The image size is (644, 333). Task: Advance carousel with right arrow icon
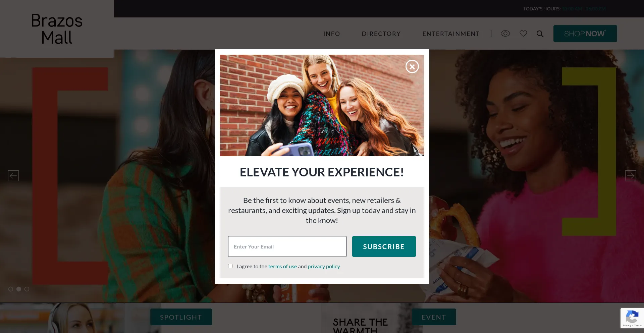pos(631,176)
